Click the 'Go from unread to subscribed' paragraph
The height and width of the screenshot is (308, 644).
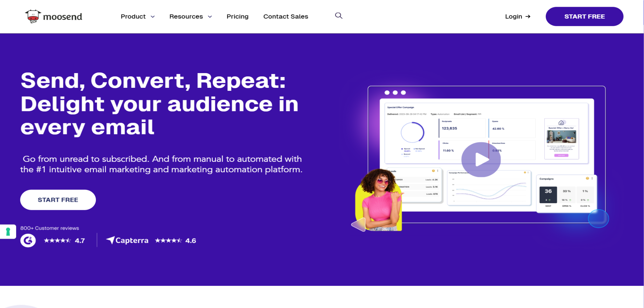click(x=161, y=164)
